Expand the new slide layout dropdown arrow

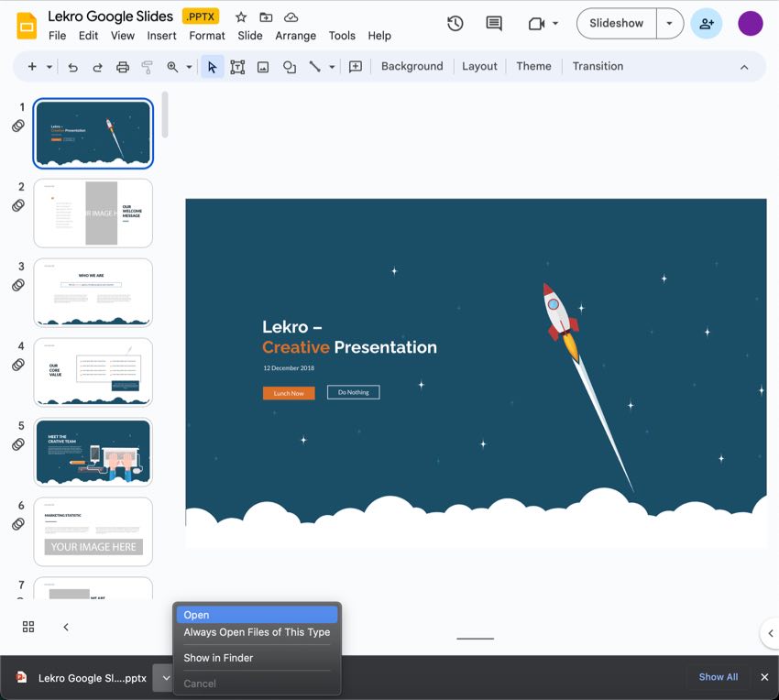pos(49,67)
